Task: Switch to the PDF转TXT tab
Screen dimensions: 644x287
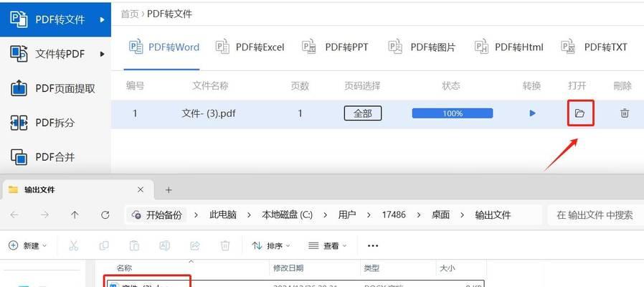Action: coord(594,47)
